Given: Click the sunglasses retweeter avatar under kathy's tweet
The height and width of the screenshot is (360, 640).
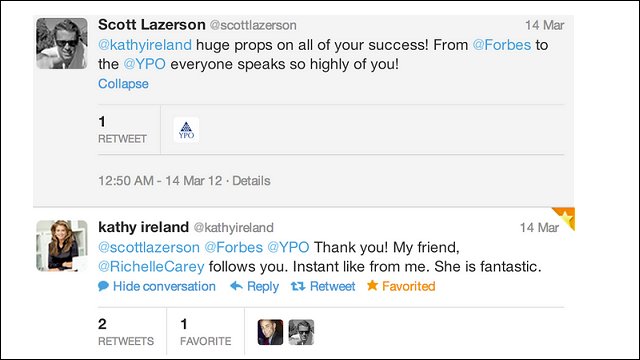Looking at the screenshot, I should pos(301,332).
